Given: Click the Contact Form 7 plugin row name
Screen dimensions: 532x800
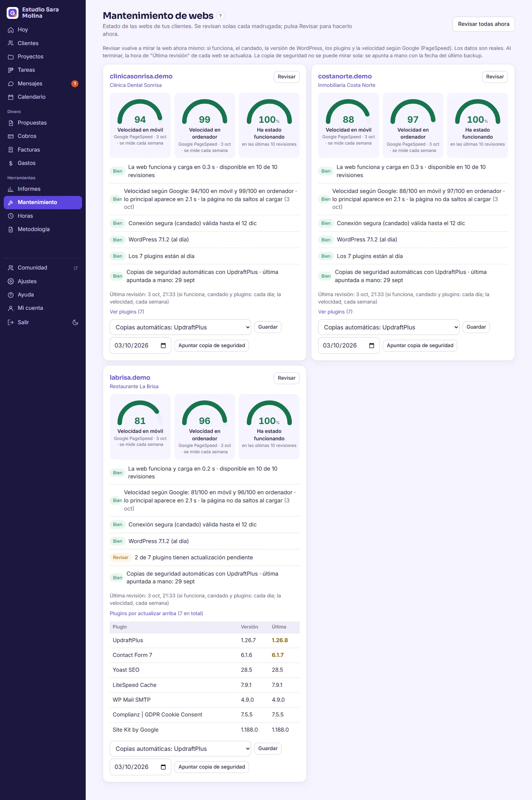Looking at the screenshot, I should click(132, 655).
